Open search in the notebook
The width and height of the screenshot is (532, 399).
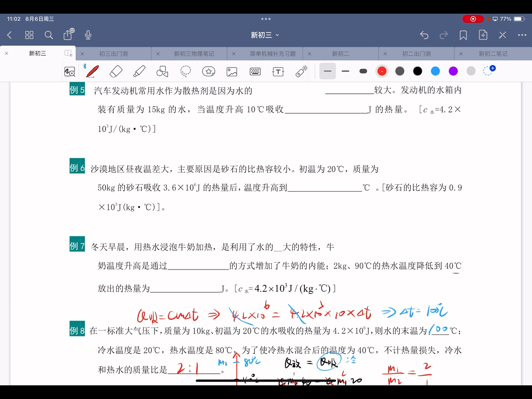click(x=49, y=35)
